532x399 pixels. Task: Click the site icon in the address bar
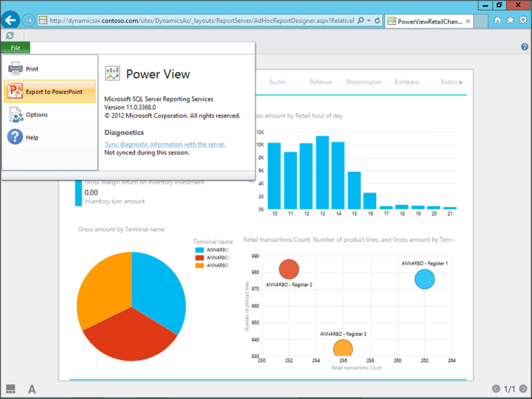43,20
